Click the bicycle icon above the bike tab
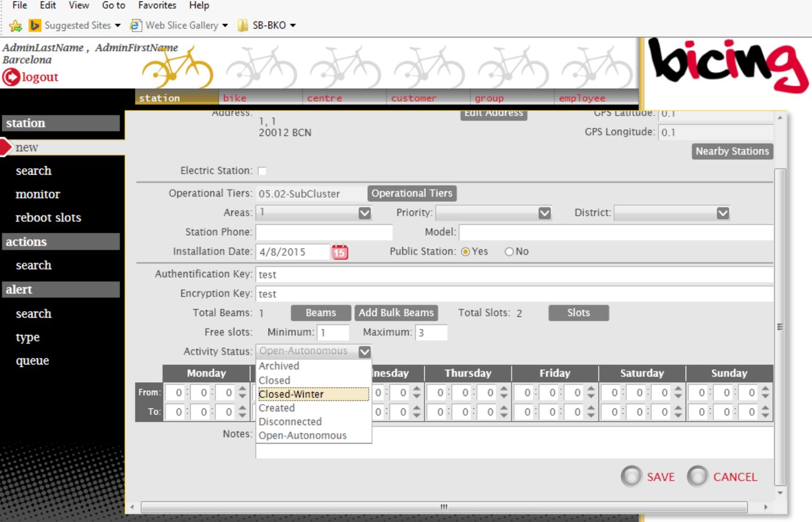The width and height of the screenshot is (812, 522). 261,68
